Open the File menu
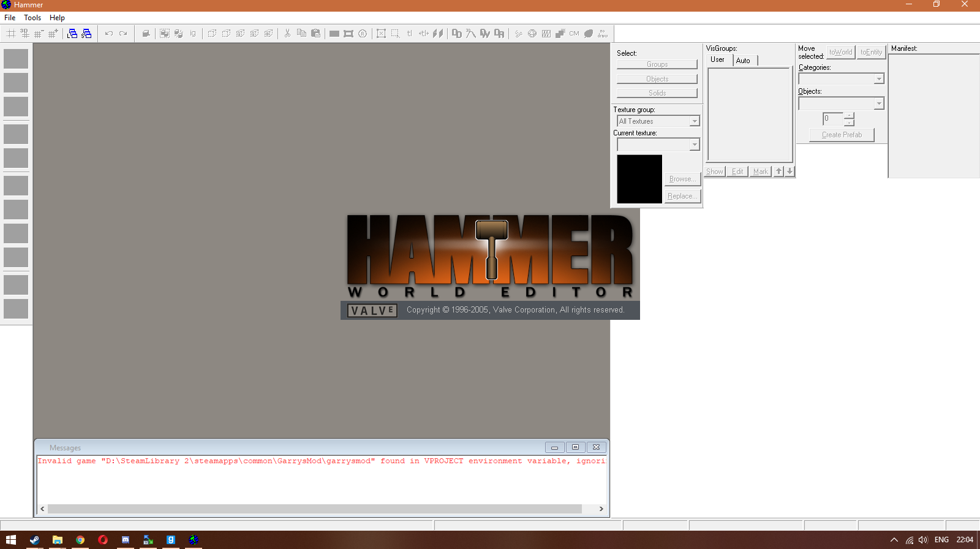 pos(10,18)
